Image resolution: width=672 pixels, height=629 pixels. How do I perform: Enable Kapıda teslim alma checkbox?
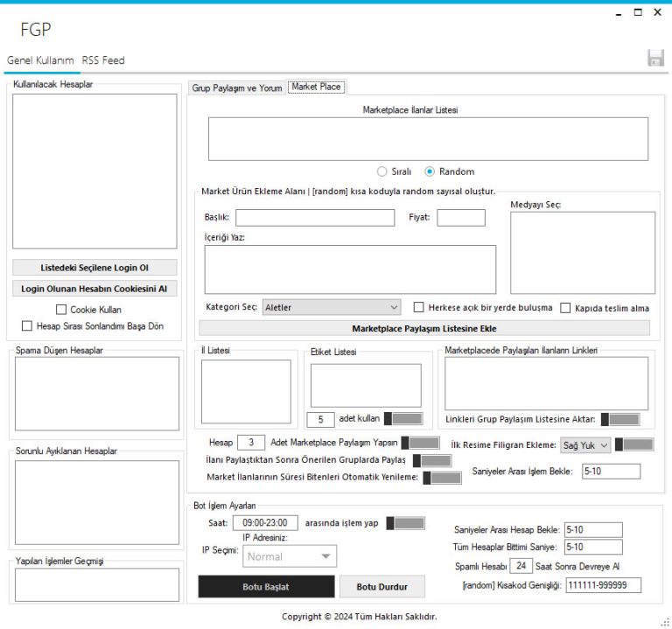click(565, 308)
